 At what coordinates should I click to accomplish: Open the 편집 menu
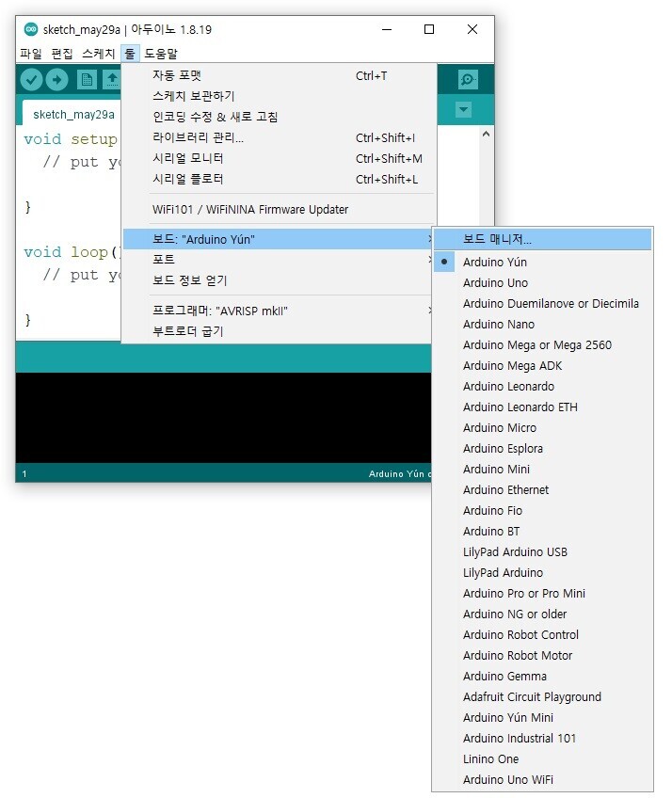click(x=62, y=54)
